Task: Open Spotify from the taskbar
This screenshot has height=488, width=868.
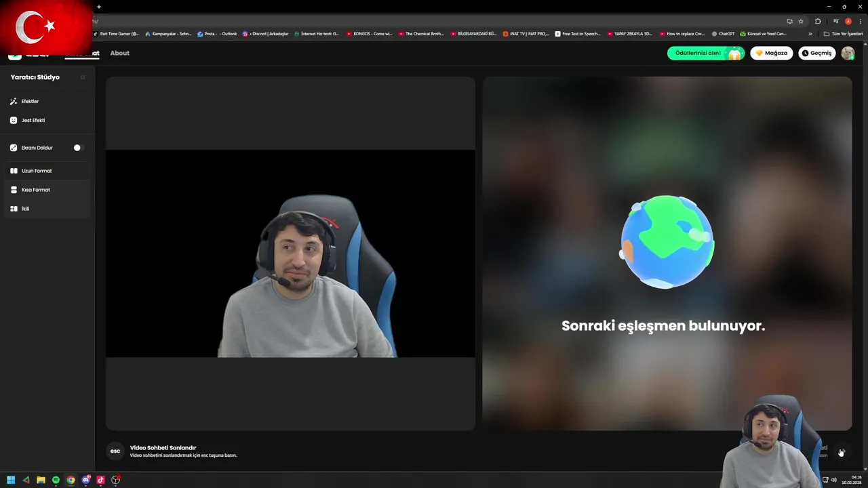Action: click(x=56, y=480)
